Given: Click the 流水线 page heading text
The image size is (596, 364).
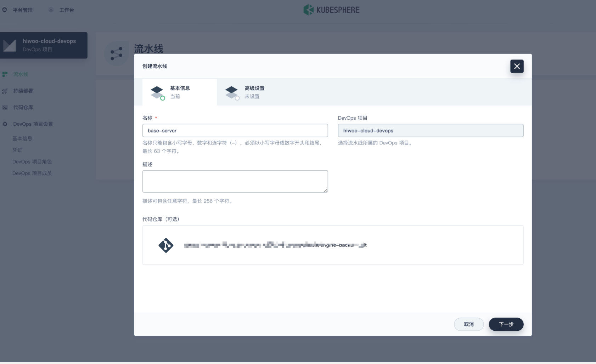Looking at the screenshot, I should click(148, 49).
